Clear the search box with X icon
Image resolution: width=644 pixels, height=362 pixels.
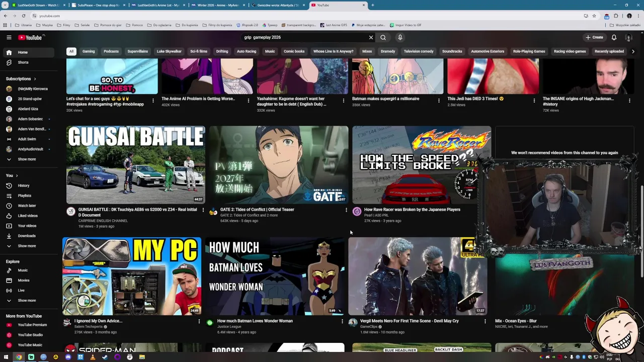[x=371, y=37]
